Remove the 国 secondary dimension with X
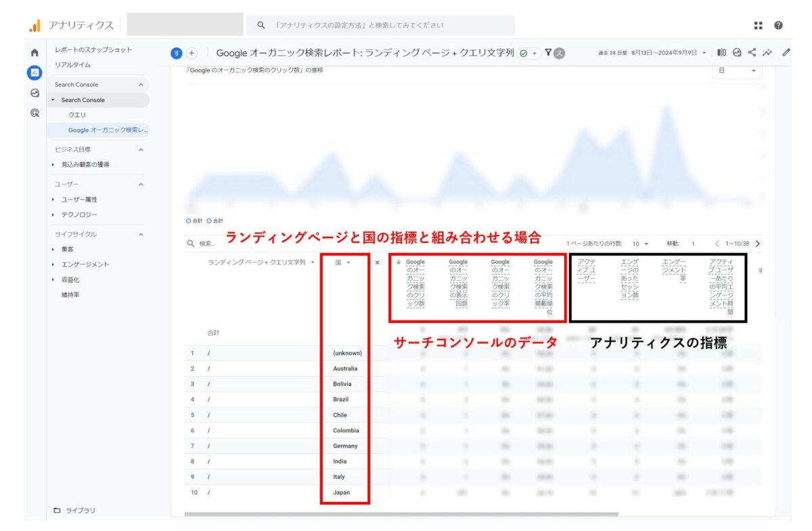Image resolution: width=812 pixels, height=531 pixels. click(x=378, y=262)
